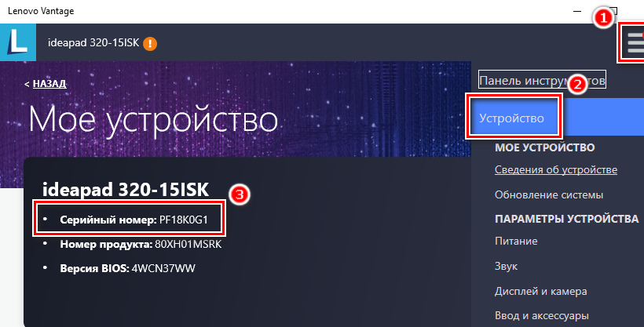The width and height of the screenshot is (644, 327).
Task: Click the Мое устройство page heading
Action: pos(153,119)
